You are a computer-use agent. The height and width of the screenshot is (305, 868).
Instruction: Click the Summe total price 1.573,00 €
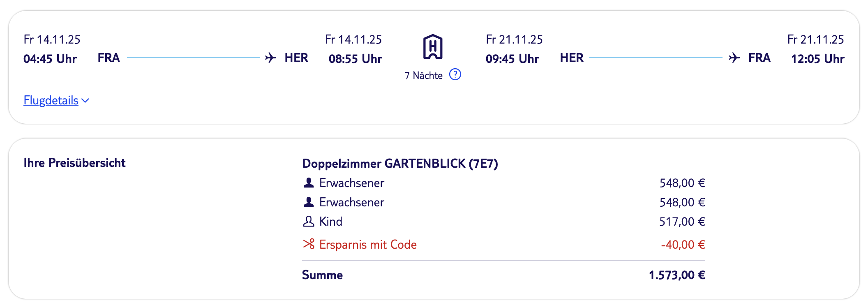(677, 275)
